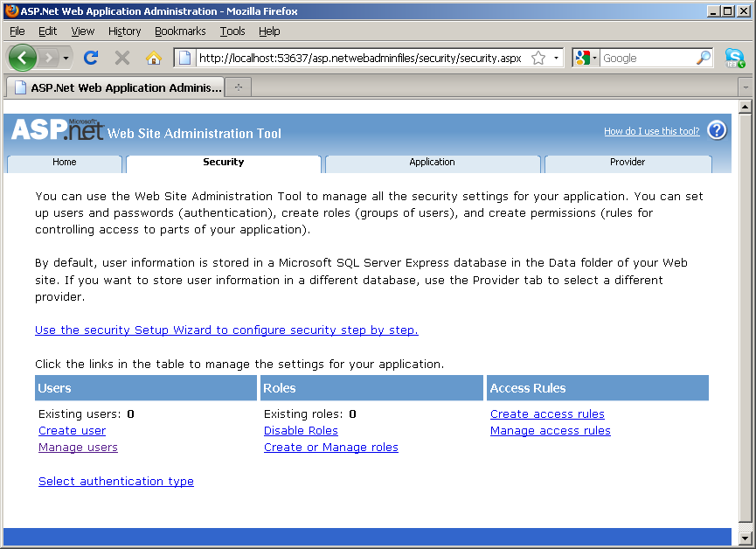Open the security Setup Wizard link
Image resolution: width=756 pixels, height=549 pixels.
coord(226,330)
